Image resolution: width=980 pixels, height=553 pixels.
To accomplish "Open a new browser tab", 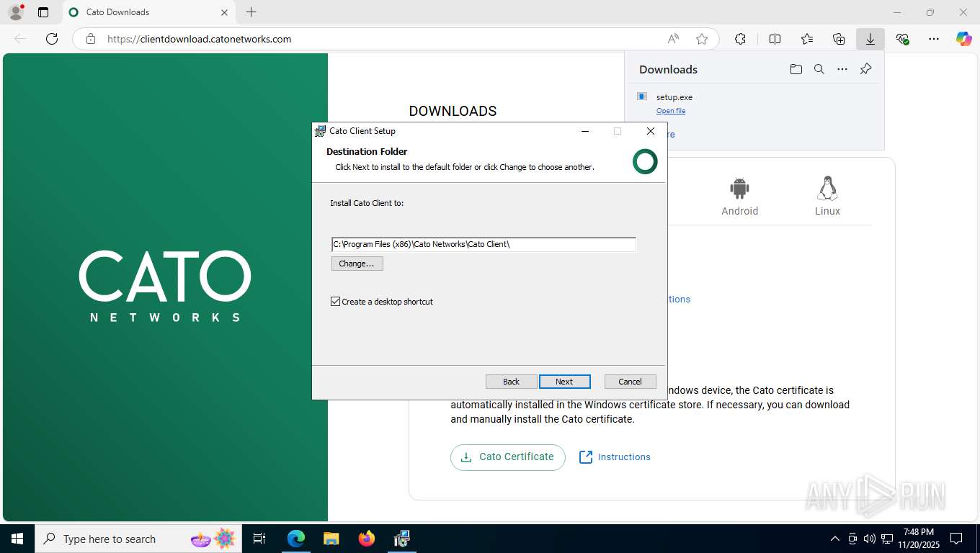I will (251, 12).
